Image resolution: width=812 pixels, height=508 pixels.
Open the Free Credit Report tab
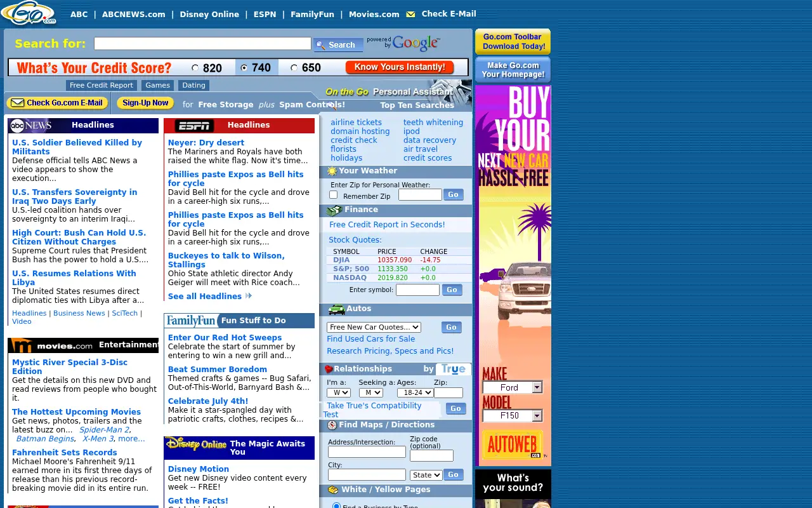click(101, 85)
